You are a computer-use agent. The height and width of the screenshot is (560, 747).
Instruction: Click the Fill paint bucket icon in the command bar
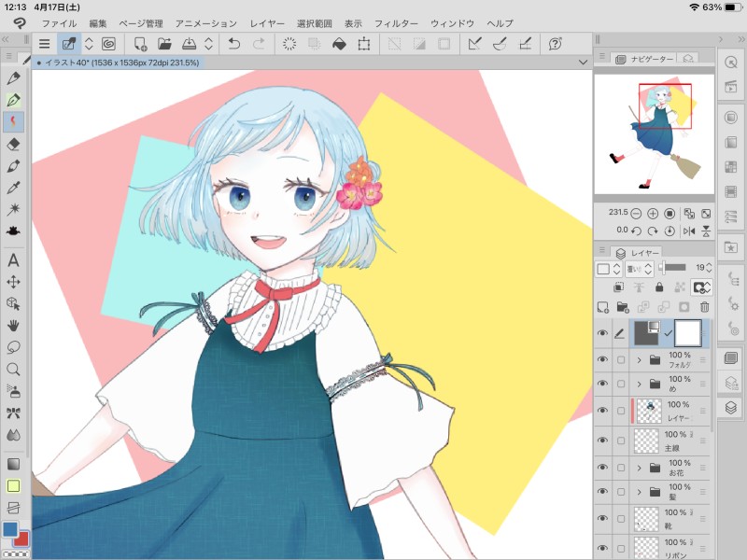coord(339,43)
